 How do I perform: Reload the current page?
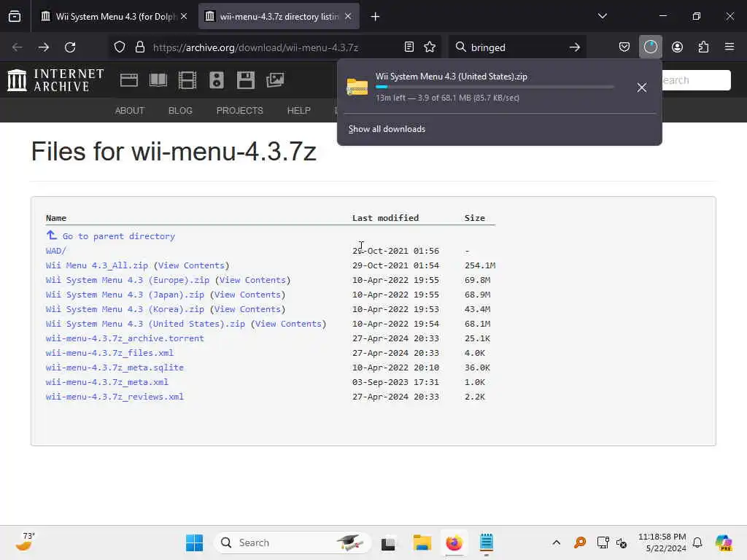click(70, 47)
